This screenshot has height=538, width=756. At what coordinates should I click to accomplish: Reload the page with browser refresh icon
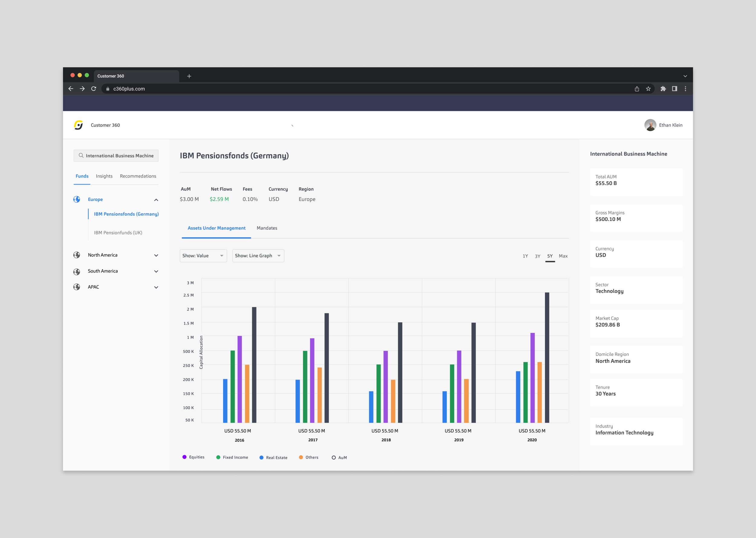coord(94,89)
